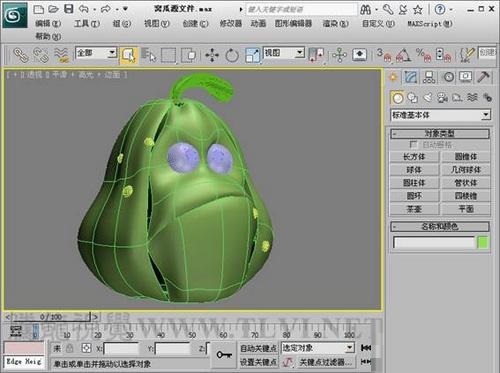Open the 选定对象 key filter dropdown
The width and height of the screenshot is (500, 373).
click(317, 348)
